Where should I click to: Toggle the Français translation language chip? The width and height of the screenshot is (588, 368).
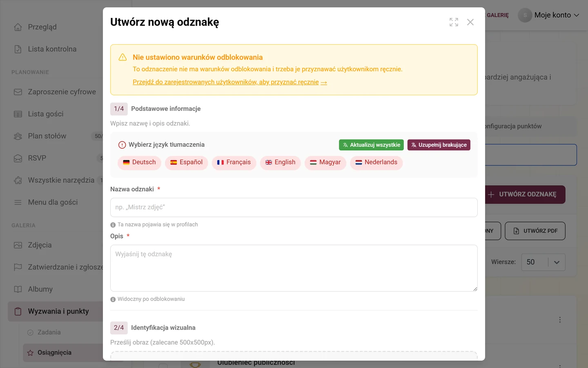(x=234, y=162)
